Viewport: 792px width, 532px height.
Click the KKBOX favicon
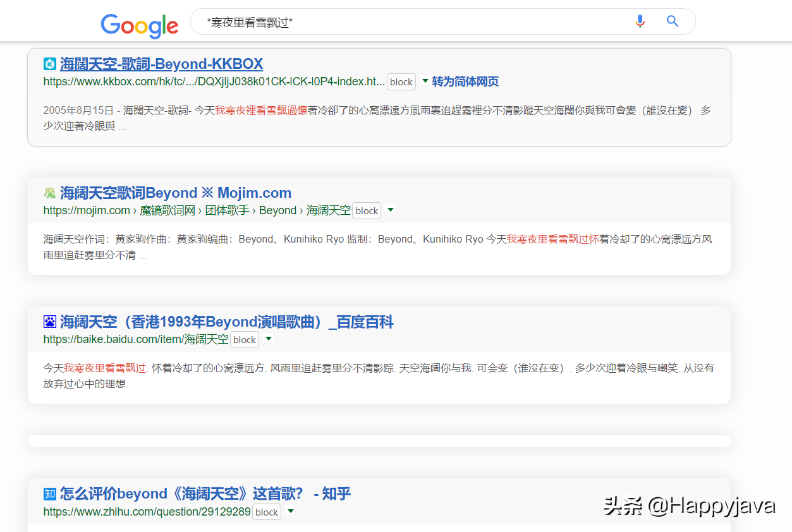point(50,64)
